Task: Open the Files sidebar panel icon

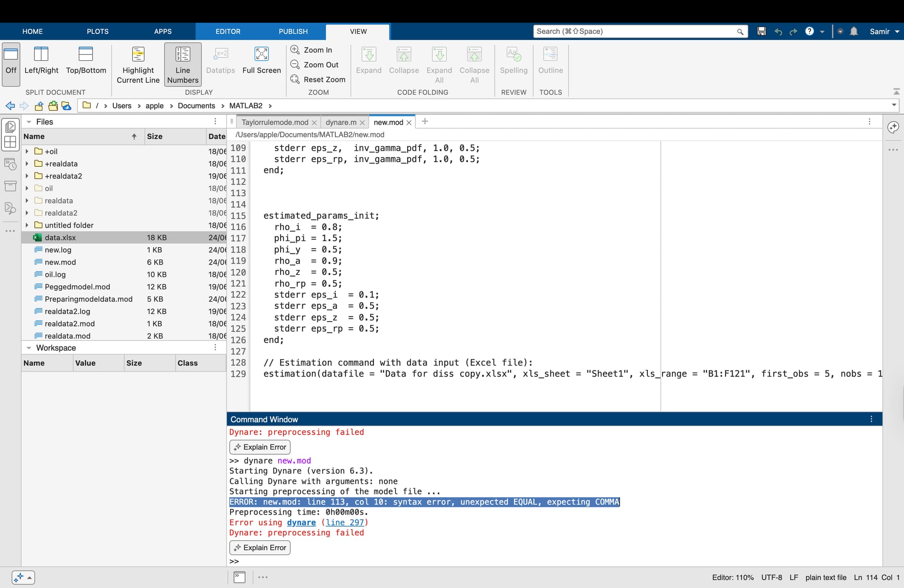Action: pos(10,127)
